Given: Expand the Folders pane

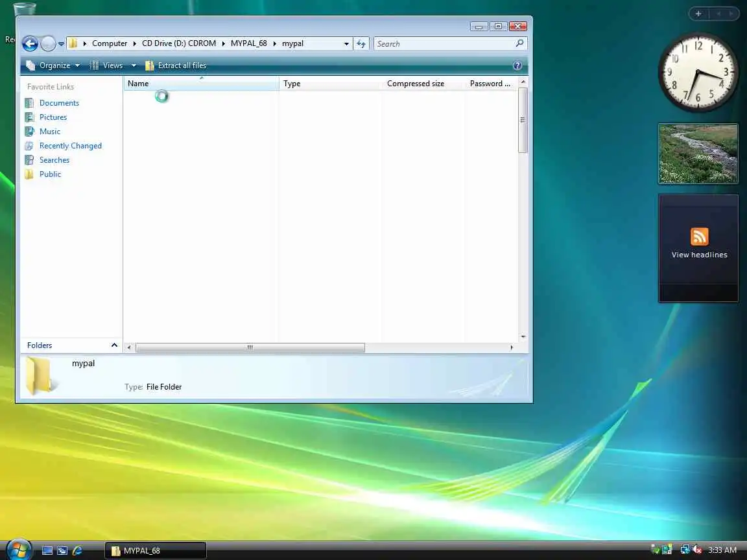Looking at the screenshot, I should [71, 345].
